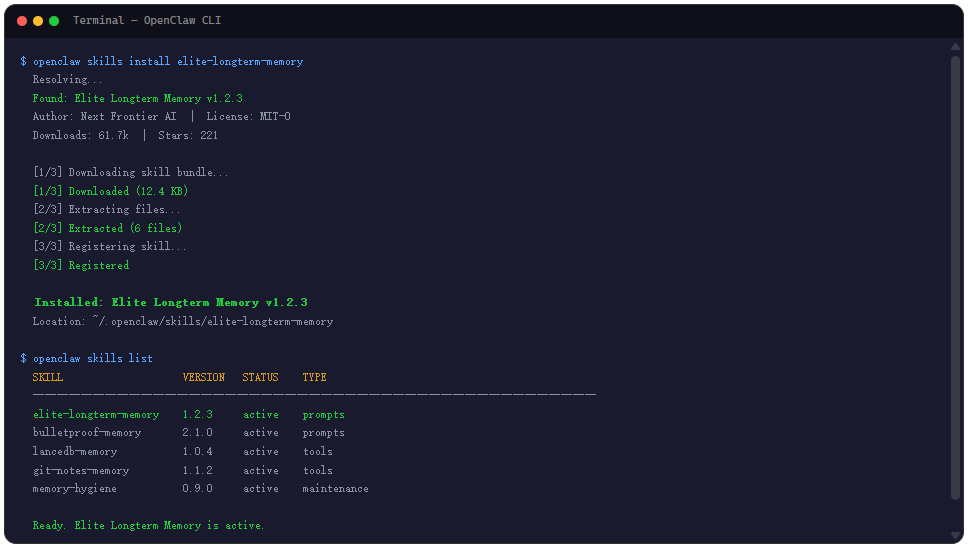Click the 'maintenance' type value
Viewport: 968px width, 546px height.
click(x=335, y=489)
